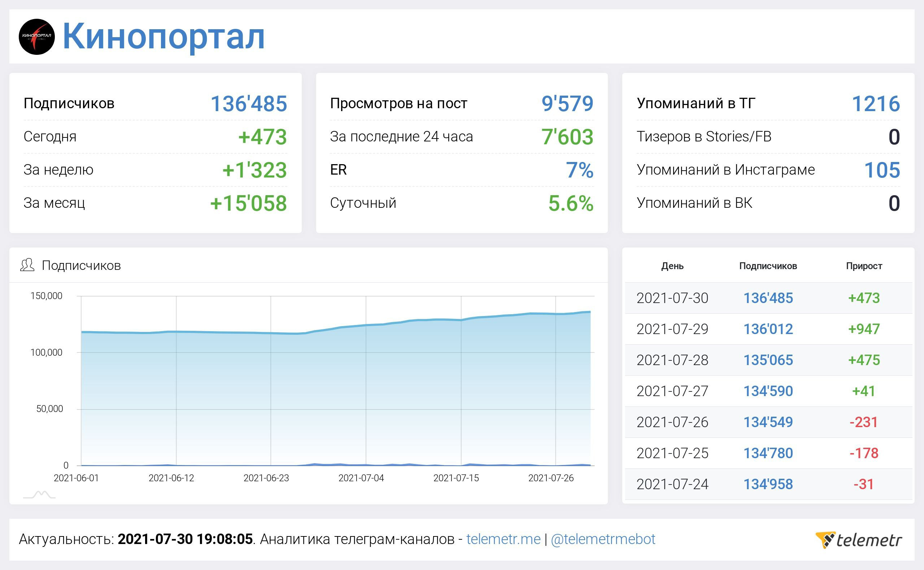Image resolution: width=924 pixels, height=570 pixels.
Task: Click the views per post value 9'579
Action: tap(567, 104)
